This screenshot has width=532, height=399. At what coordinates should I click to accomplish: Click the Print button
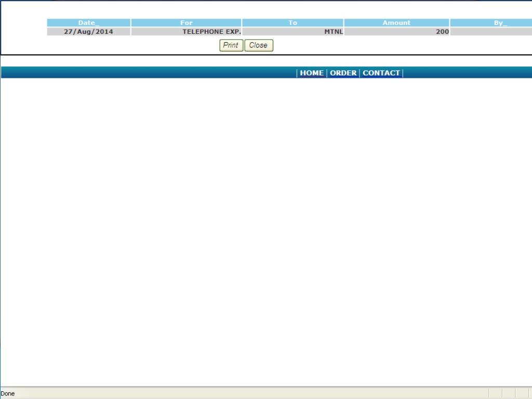pos(230,45)
